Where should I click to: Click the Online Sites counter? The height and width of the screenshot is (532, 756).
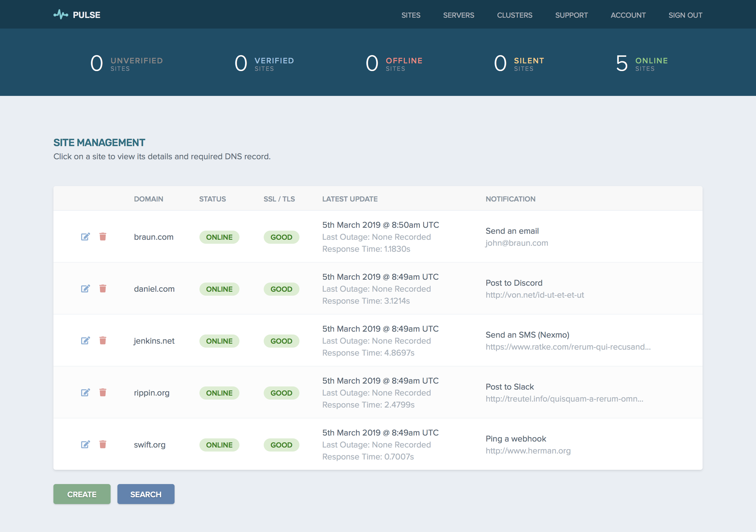pyautogui.click(x=641, y=63)
